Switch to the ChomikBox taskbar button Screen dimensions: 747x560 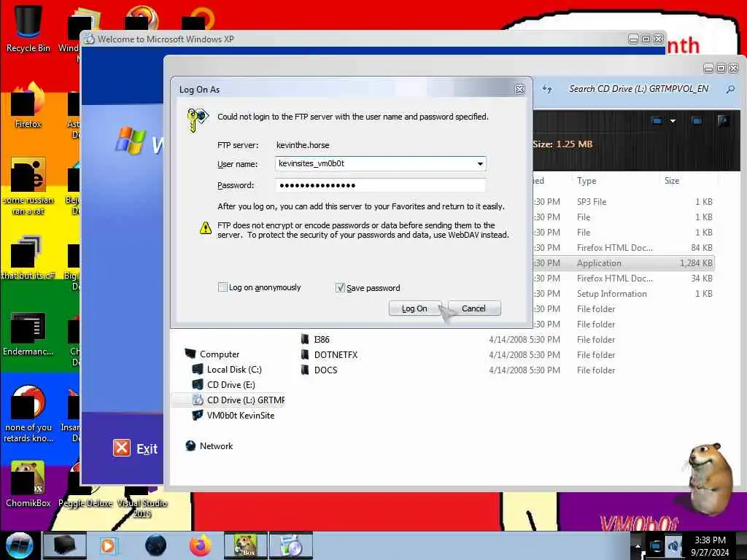click(x=246, y=545)
